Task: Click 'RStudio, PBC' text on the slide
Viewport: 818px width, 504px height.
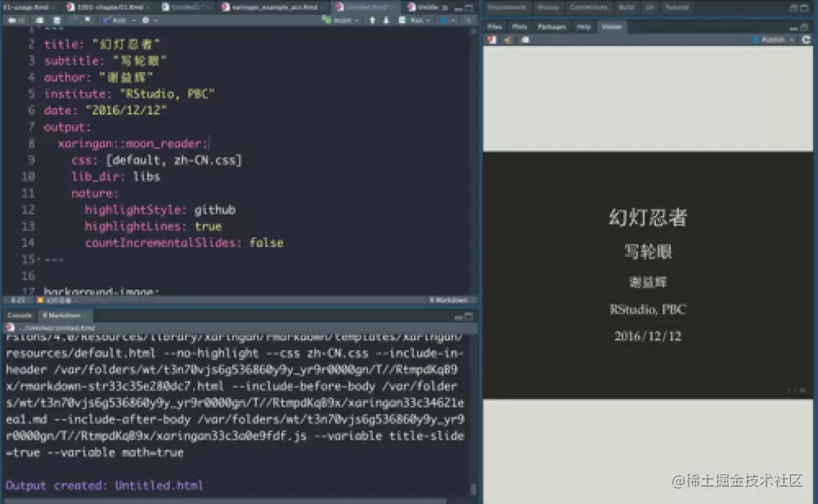Action: coord(648,309)
